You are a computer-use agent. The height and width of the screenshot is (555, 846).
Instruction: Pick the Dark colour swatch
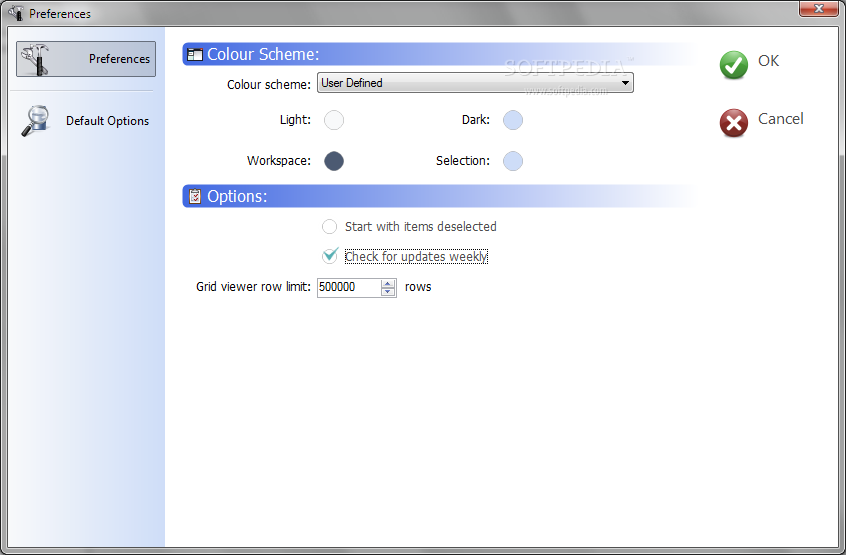(513, 120)
